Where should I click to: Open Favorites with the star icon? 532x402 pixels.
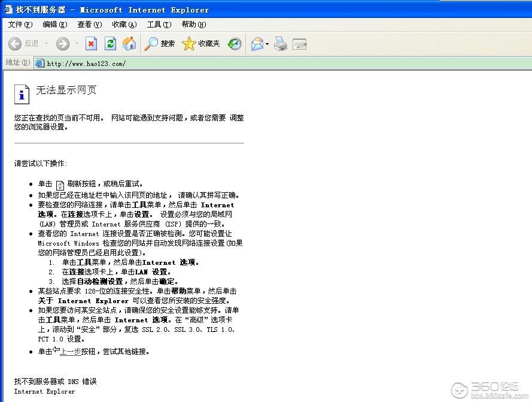pyautogui.click(x=189, y=44)
